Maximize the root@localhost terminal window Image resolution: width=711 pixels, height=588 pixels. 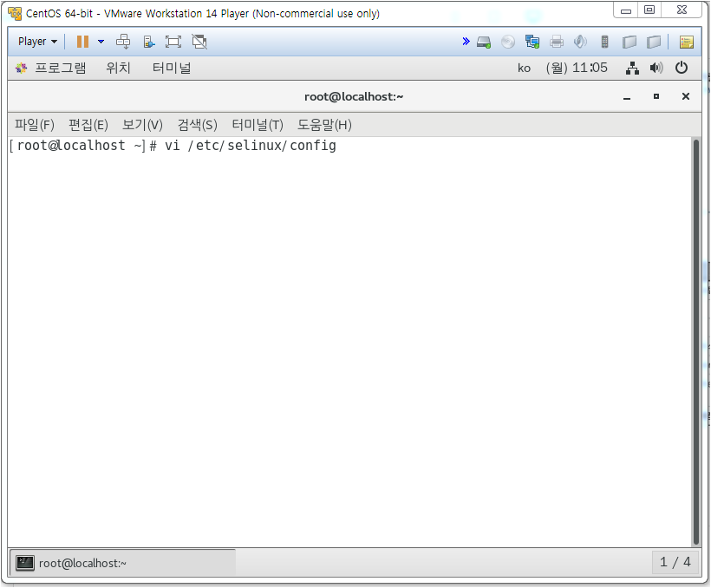coord(656,96)
